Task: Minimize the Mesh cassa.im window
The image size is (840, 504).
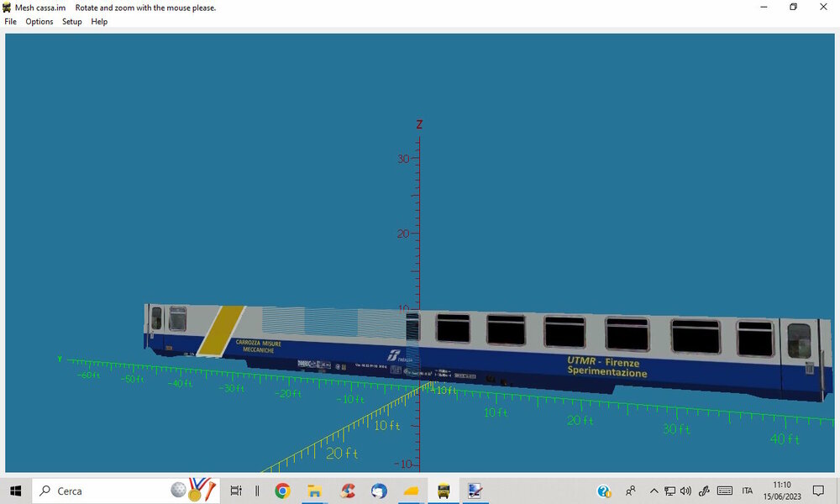Action: click(x=764, y=7)
